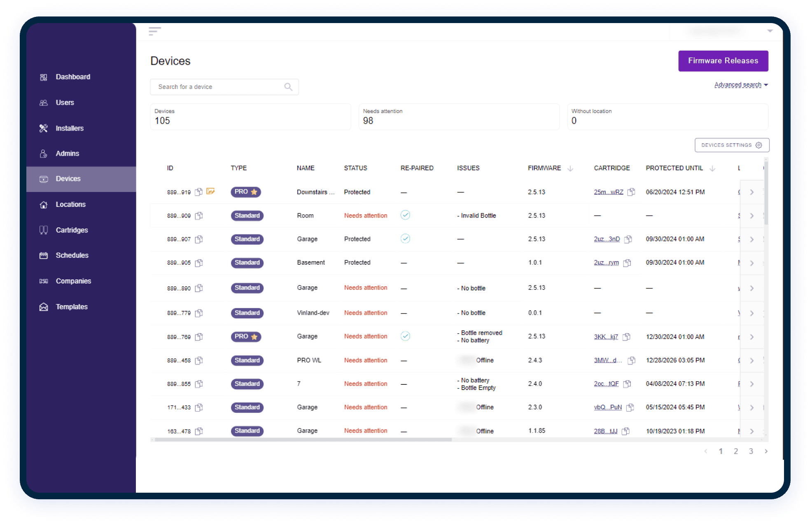Go to next page arrow
812x524 pixels.
click(766, 451)
